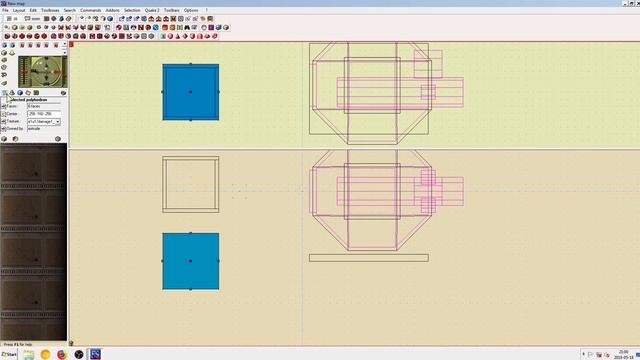Open the Toolbars menu
Image resolution: width=640 pixels, height=360 pixels.
(171, 10)
